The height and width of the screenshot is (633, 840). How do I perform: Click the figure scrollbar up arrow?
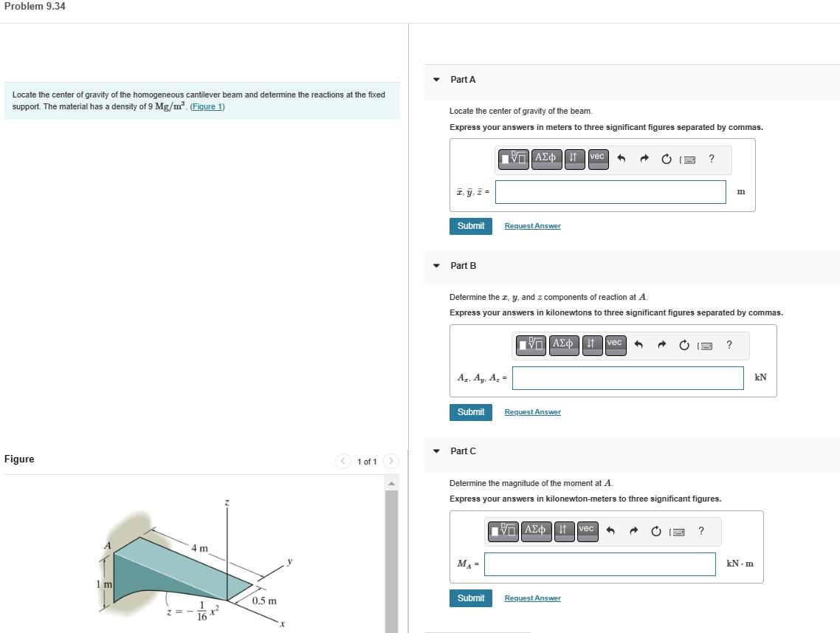click(x=392, y=482)
